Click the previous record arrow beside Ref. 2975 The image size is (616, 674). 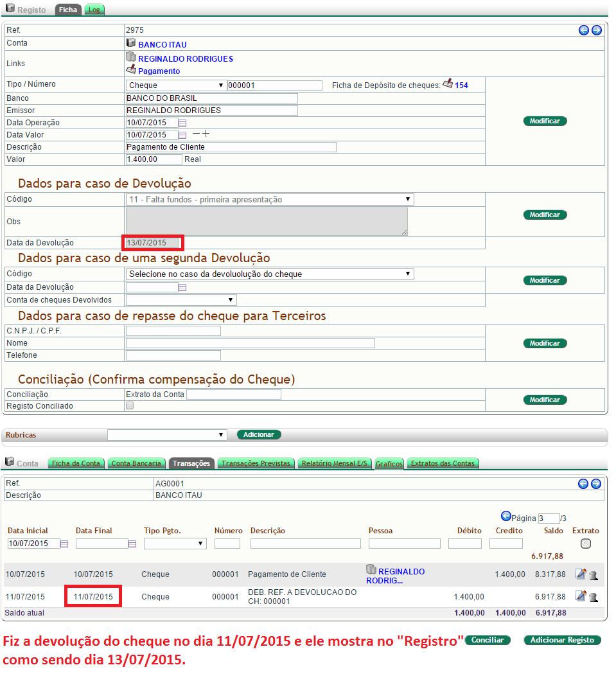pyautogui.click(x=584, y=30)
